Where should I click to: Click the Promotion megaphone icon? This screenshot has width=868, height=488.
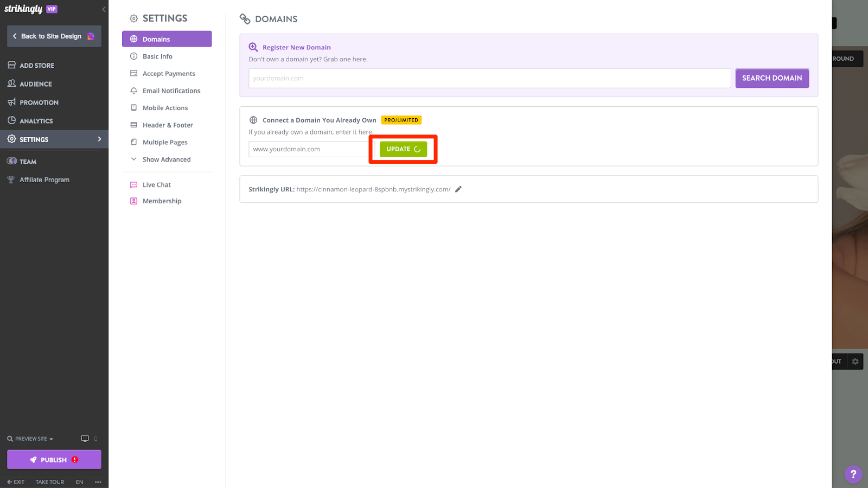(11, 102)
